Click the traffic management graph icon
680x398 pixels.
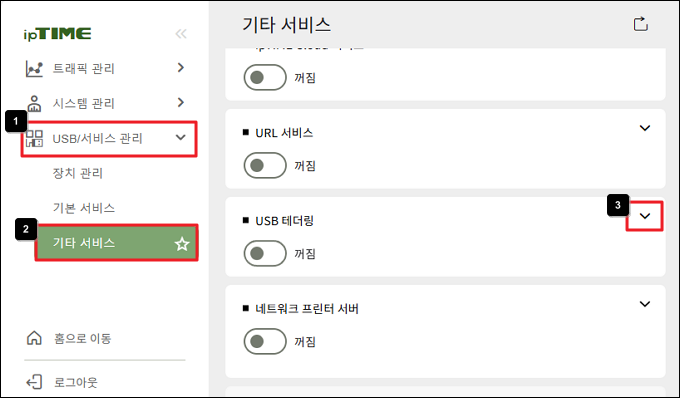click(x=34, y=69)
